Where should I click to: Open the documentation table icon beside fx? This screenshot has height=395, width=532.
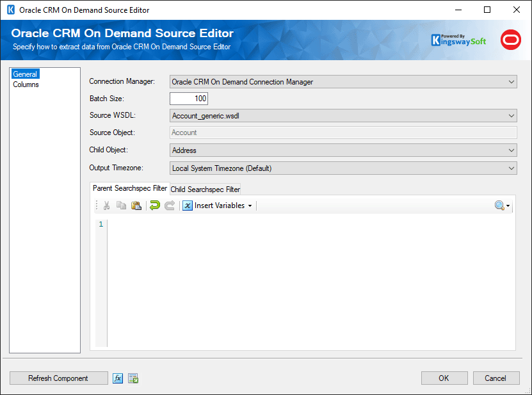(x=133, y=378)
